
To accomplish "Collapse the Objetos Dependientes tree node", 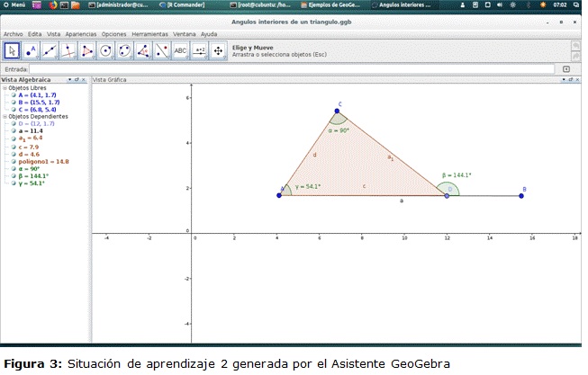I will pyautogui.click(x=5, y=117).
